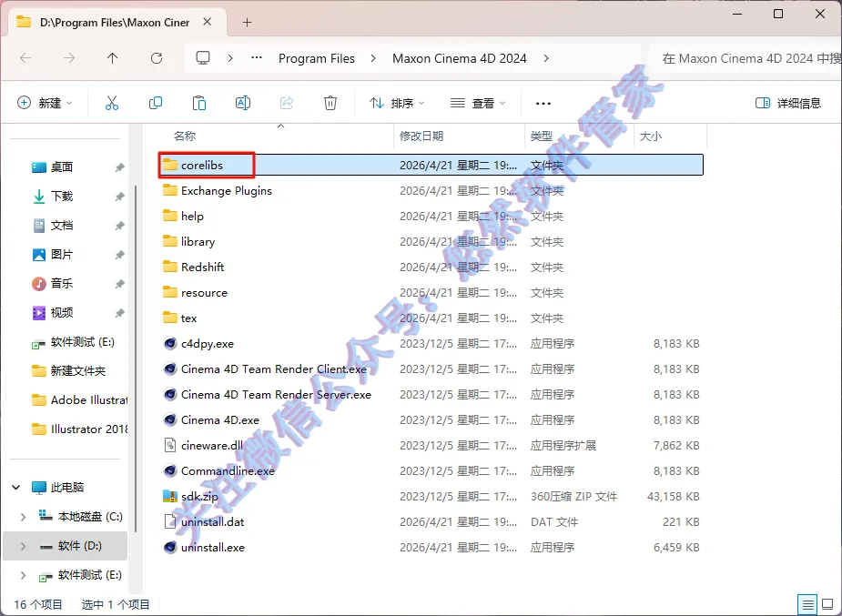Click chevron after Program Files breadcrumb

click(x=374, y=58)
